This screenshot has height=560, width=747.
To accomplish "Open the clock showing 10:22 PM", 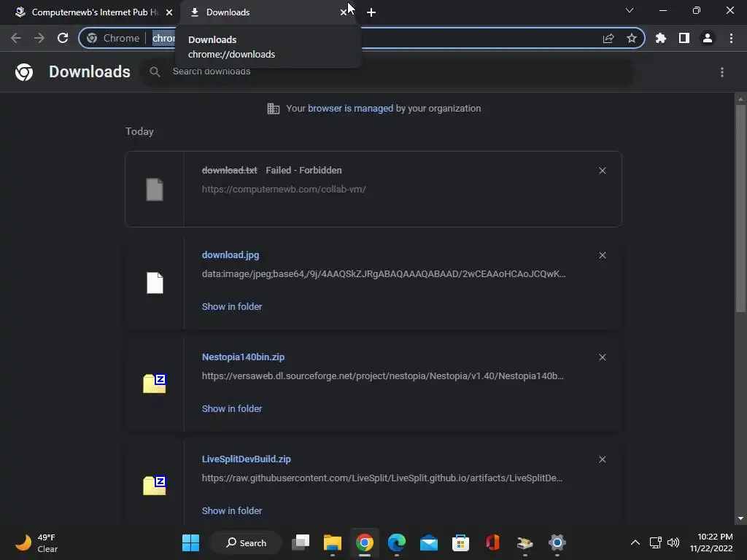I will pyautogui.click(x=711, y=542).
